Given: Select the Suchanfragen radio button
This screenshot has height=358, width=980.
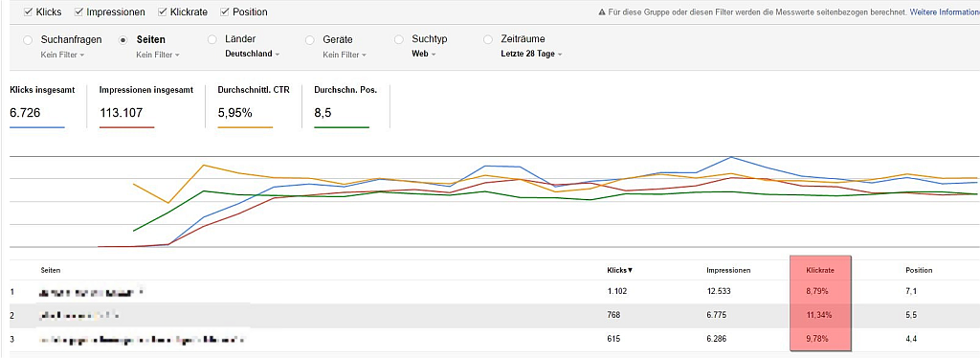Looking at the screenshot, I should (x=28, y=40).
